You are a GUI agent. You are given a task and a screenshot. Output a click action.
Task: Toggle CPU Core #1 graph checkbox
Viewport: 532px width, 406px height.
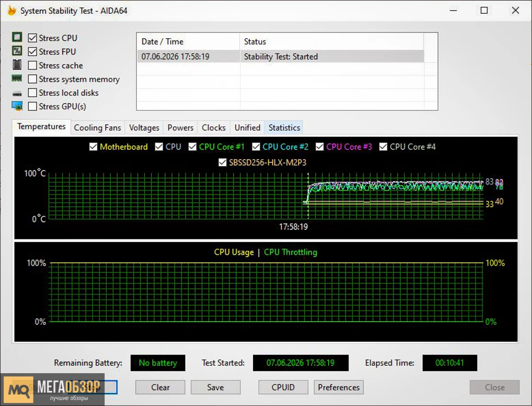click(x=192, y=147)
